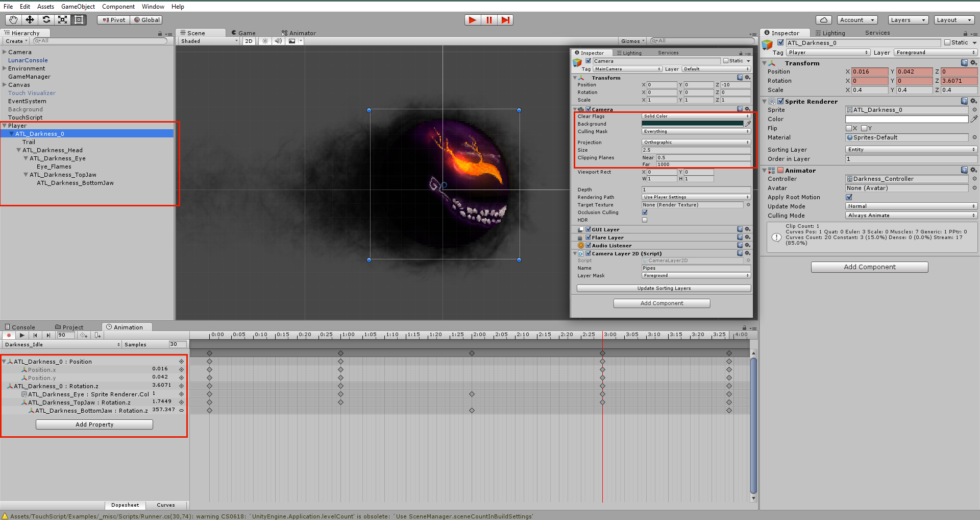
Task: Collapse the ATL_Darkness_Head tree item
Action: (x=19, y=150)
